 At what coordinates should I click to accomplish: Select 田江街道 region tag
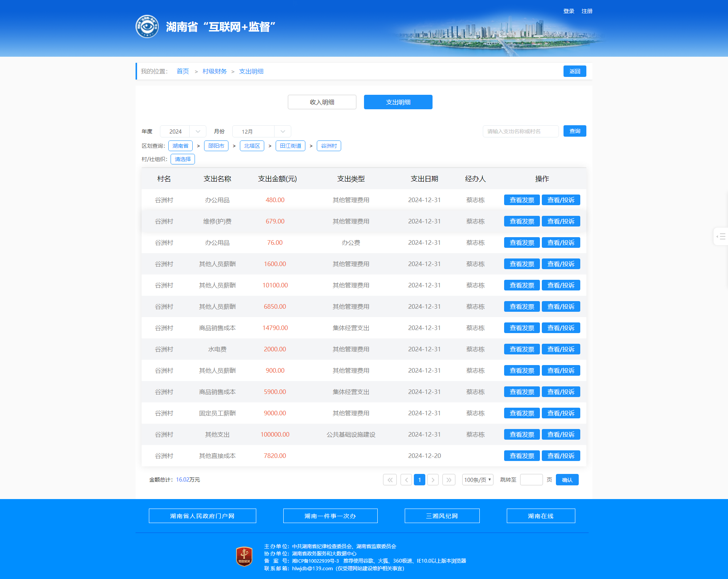[291, 146]
